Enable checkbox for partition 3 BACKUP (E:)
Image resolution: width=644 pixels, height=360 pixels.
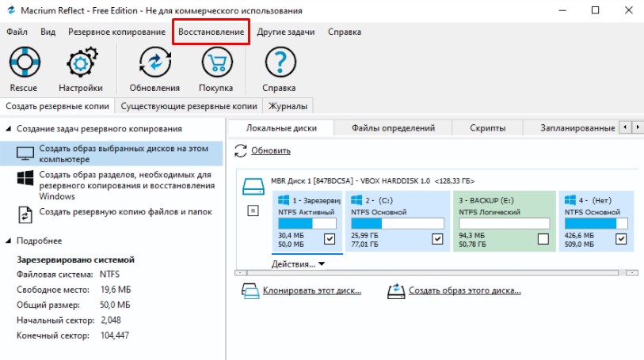(x=543, y=239)
